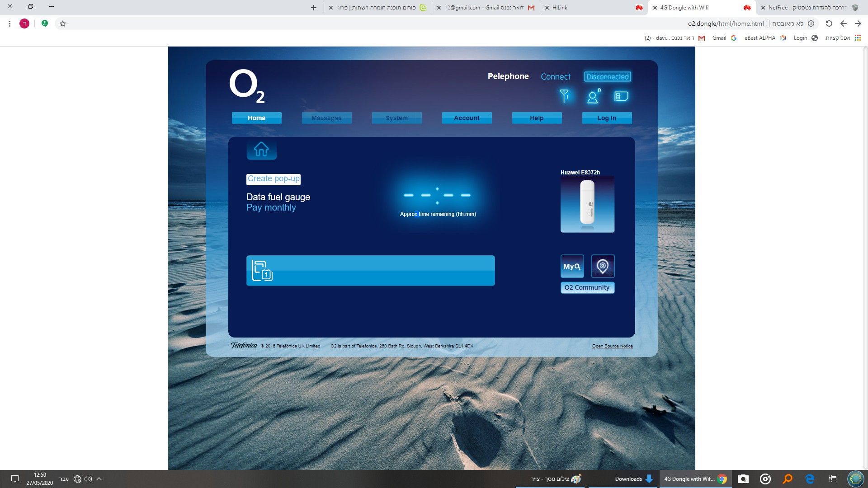Bookmark the page with the star icon
The width and height of the screenshot is (868, 488).
[x=63, y=23]
